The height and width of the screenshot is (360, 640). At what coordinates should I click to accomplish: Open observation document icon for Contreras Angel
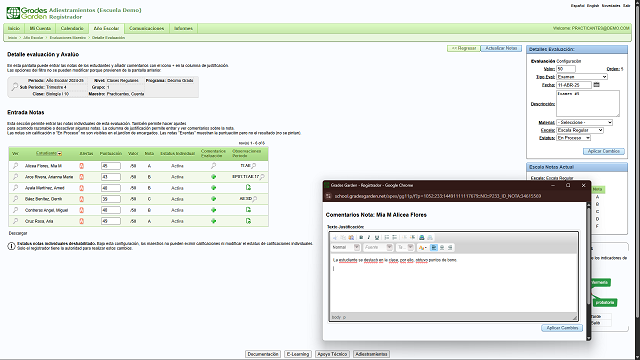tap(248, 210)
